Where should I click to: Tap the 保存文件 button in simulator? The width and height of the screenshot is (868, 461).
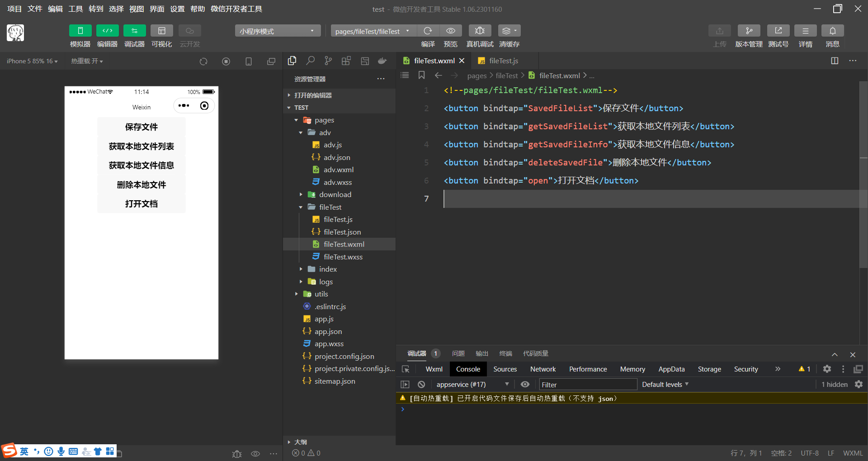[142, 127]
